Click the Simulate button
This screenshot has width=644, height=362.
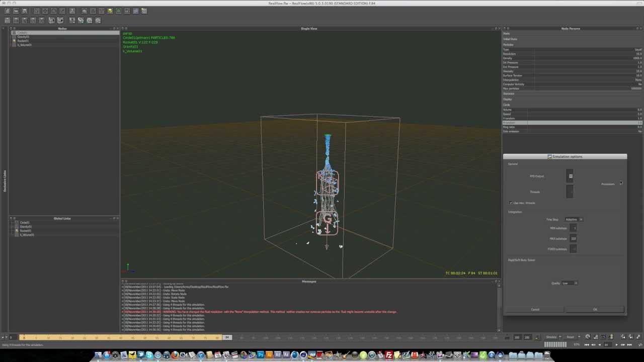pos(551,337)
